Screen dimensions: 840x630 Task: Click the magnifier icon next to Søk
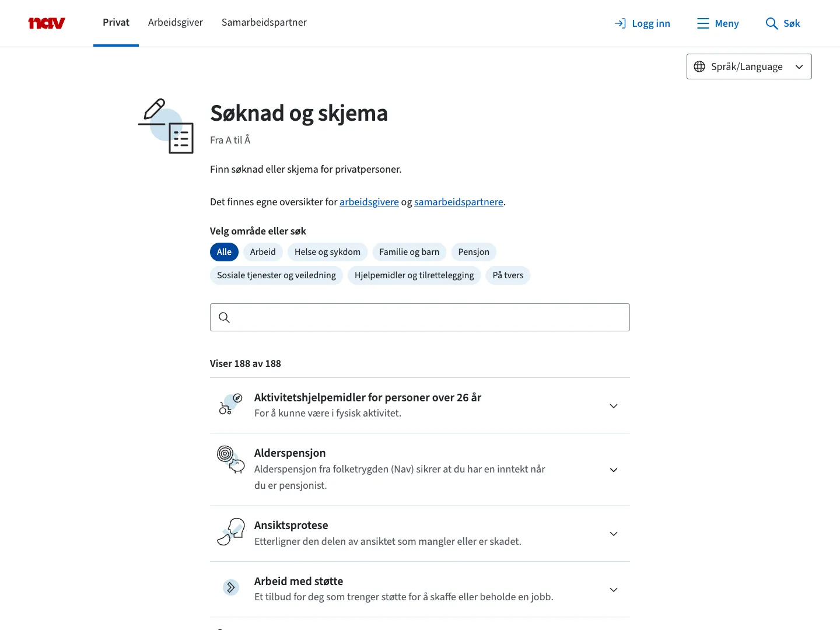pyautogui.click(x=771, y=23)
